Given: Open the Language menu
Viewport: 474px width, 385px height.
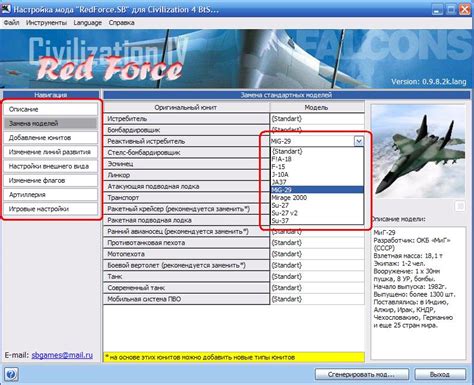Looking at the screenshot, I should pos(88,23).
